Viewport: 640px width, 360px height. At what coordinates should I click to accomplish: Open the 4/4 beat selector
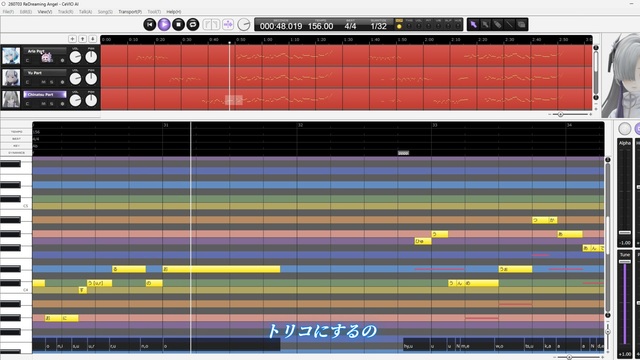point(350,26)
